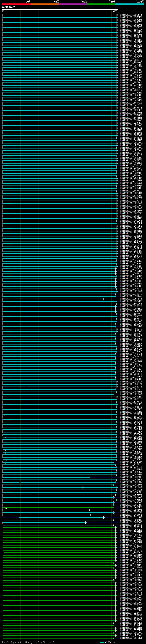The image size is (146, 644).
Task: Click the green ~80% identity color segment
Action: (x=101, y=4)
